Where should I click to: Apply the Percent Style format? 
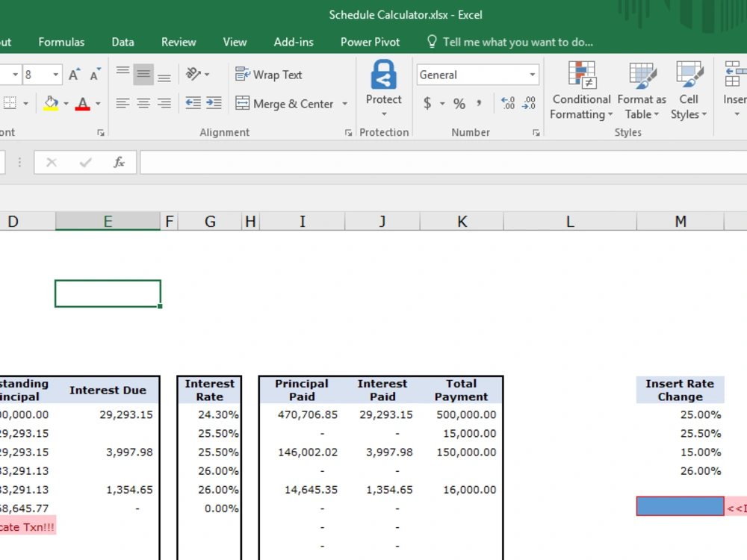[459, 103]
